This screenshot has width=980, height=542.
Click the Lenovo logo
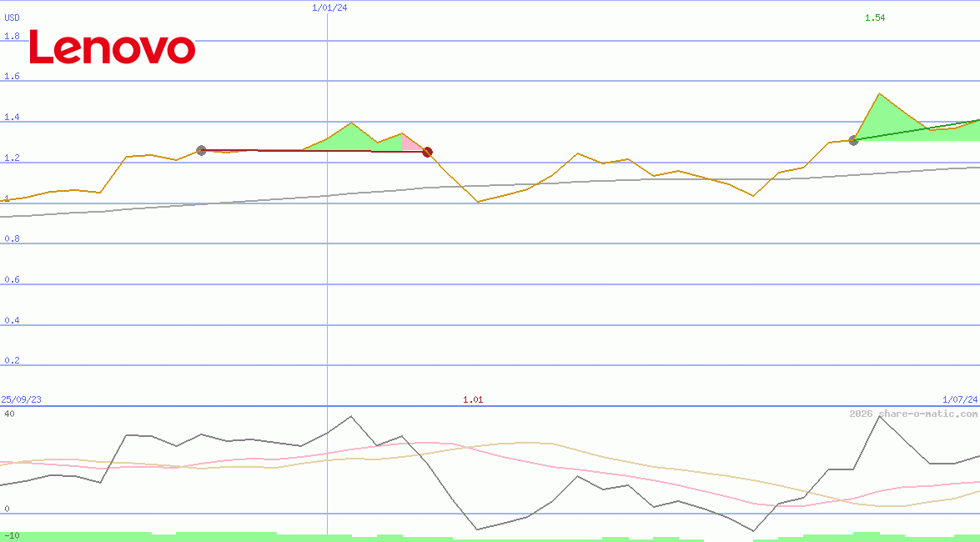[113, 47]
